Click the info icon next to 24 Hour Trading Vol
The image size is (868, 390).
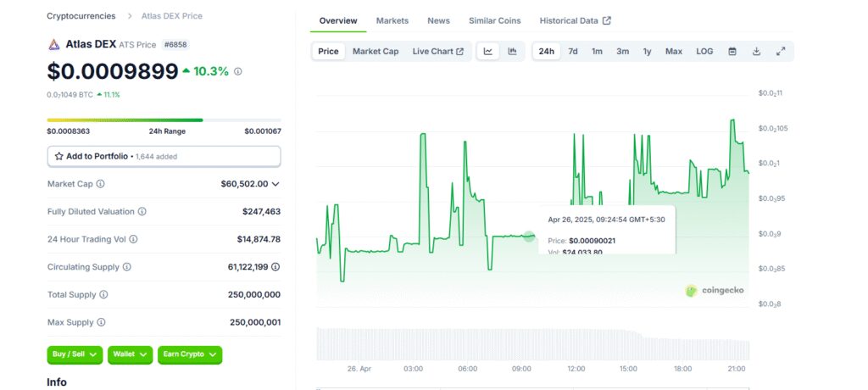tap(133, 239)
